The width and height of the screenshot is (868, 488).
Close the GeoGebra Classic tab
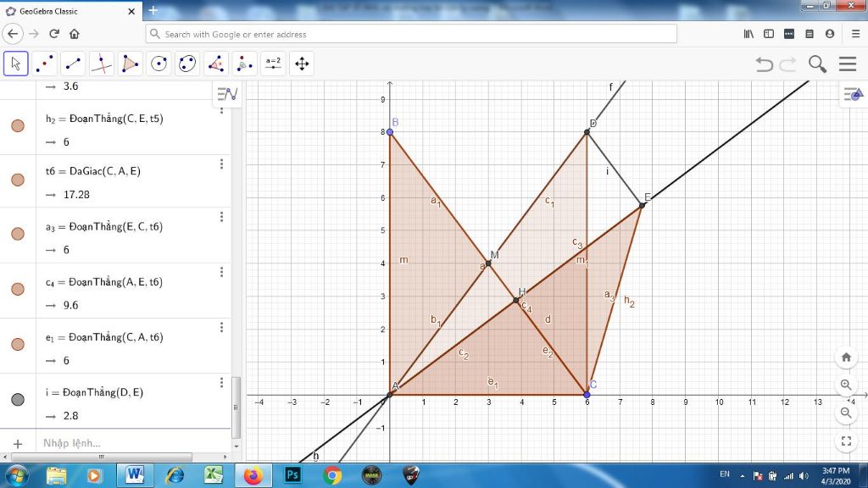tap(131, 11)
